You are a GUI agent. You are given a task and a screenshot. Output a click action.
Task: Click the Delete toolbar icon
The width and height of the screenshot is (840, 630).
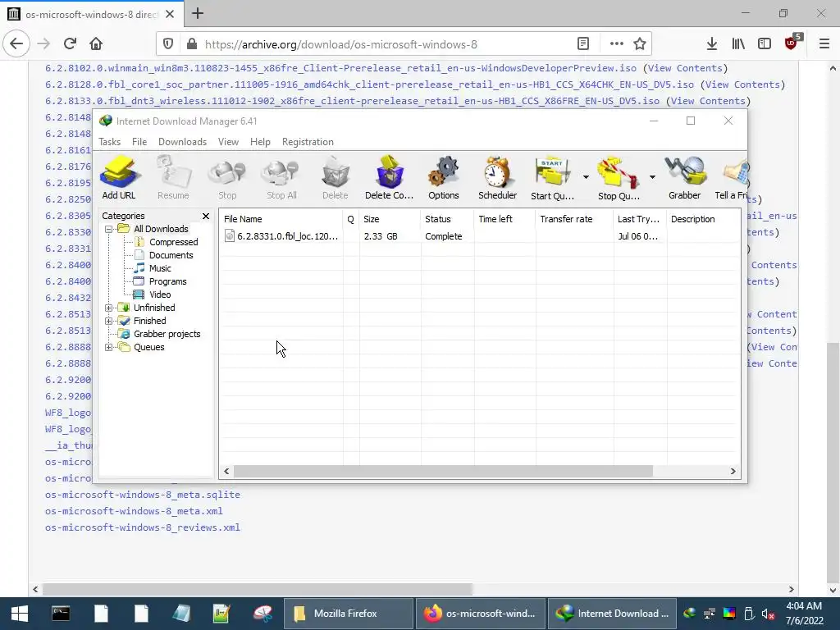click(336, 178)
